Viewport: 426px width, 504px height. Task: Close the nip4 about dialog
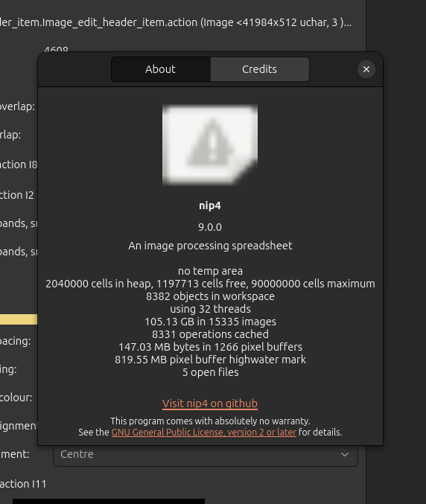(x=366, y=69)
